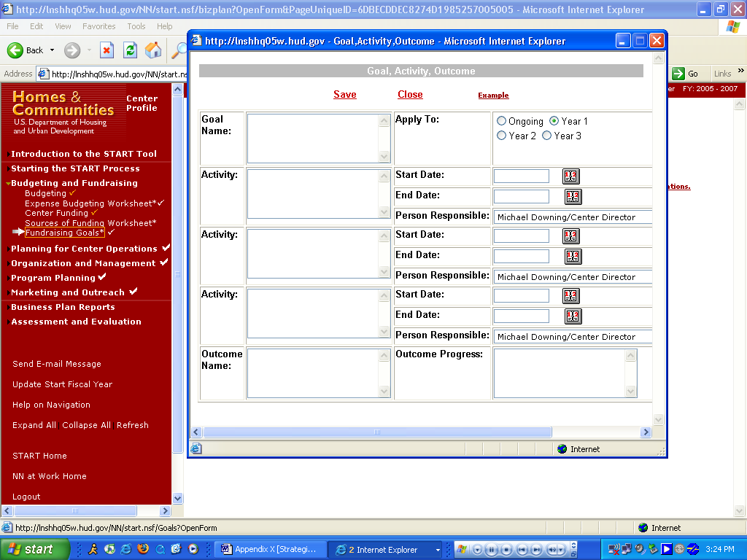Screen dimensions: 747x560
Task: Click Collapse All in the sidebar
Action: pyautogui.click(x=86, y=425)
